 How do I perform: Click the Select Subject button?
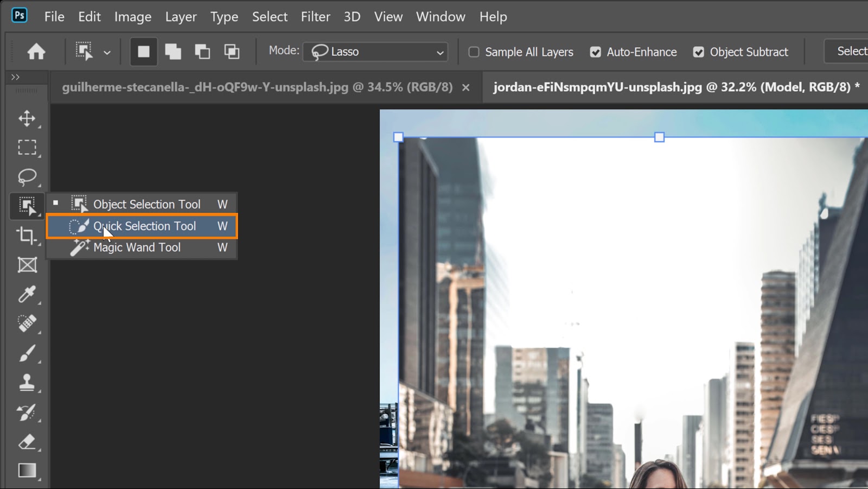coord(847,52)
